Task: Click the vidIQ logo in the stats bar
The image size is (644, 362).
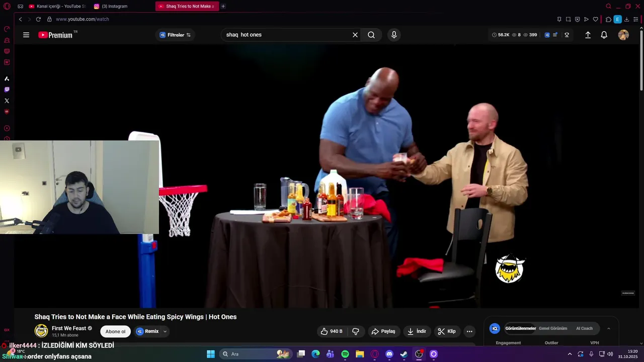Action: [547, 35]
